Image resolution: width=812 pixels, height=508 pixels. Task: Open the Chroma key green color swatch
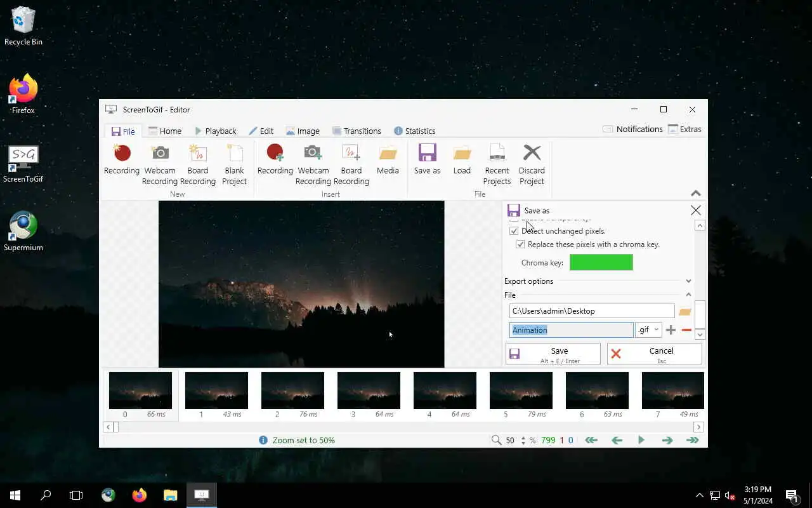pos(601,262)
